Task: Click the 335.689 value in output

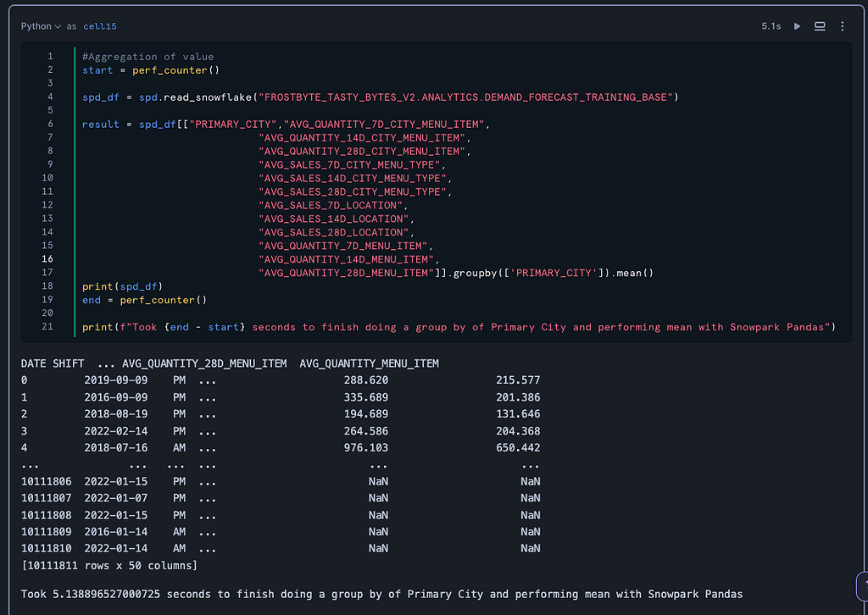Action: tap(366, 397)
